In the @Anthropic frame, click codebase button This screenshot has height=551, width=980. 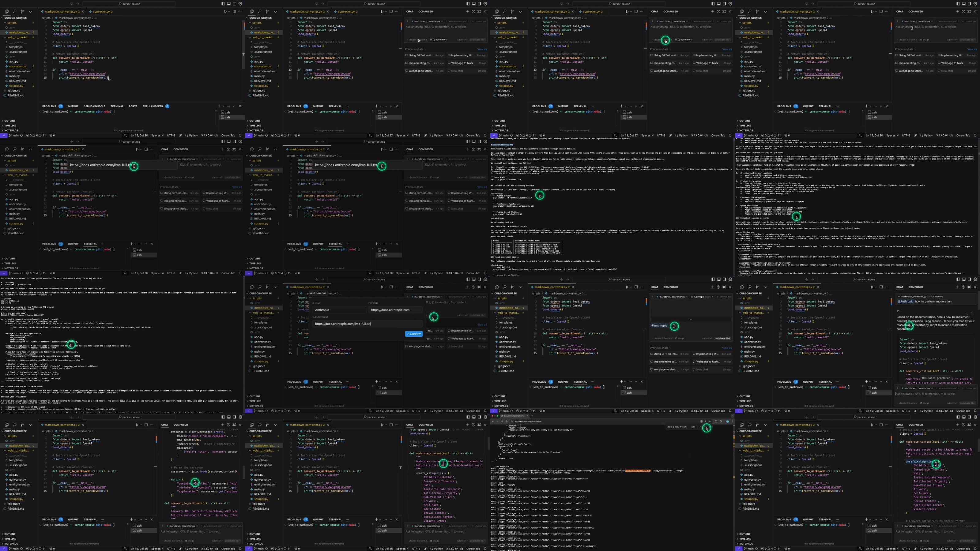pos(722,339)
